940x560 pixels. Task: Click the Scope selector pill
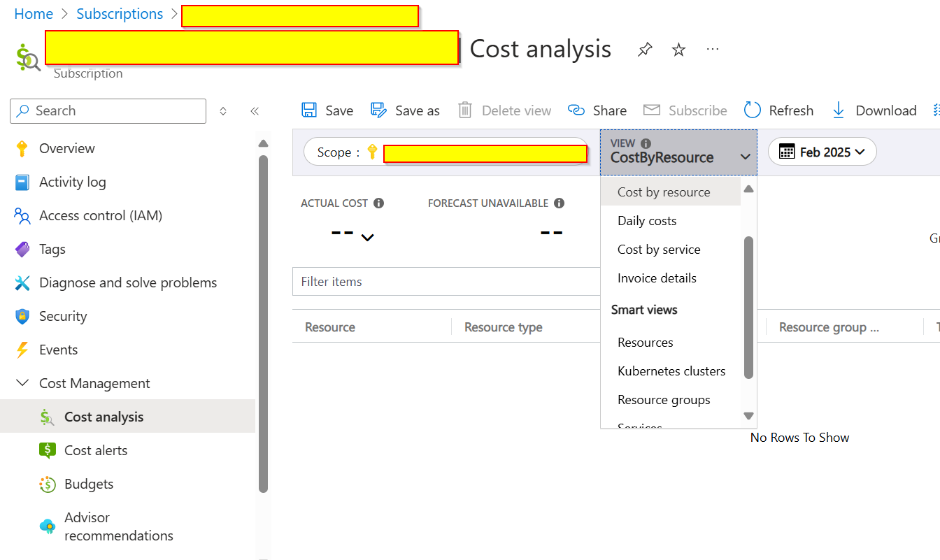coord(446,152)
